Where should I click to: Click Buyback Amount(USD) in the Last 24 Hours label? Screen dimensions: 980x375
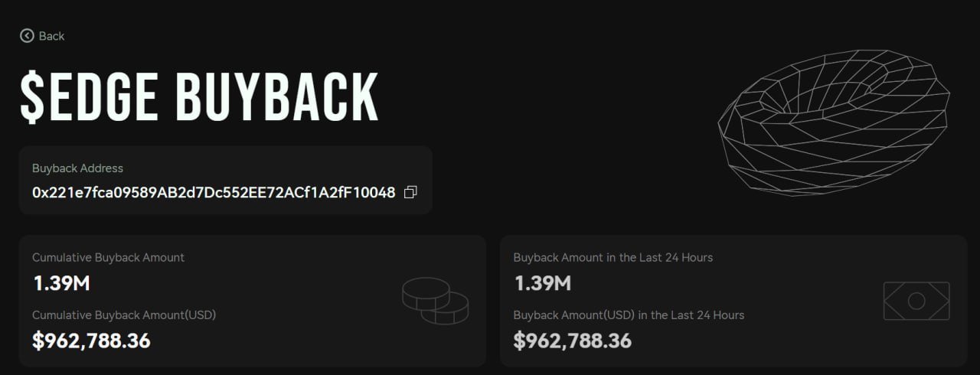click(629, 315)
